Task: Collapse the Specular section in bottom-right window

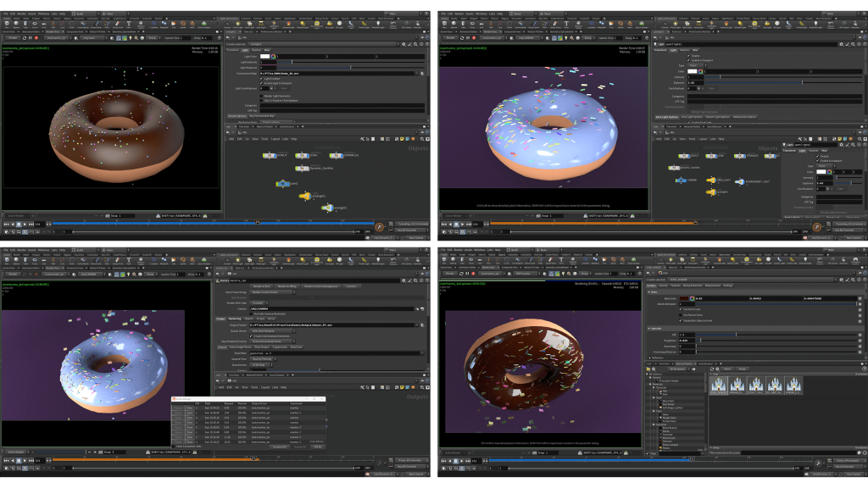Action: (649, 328)
